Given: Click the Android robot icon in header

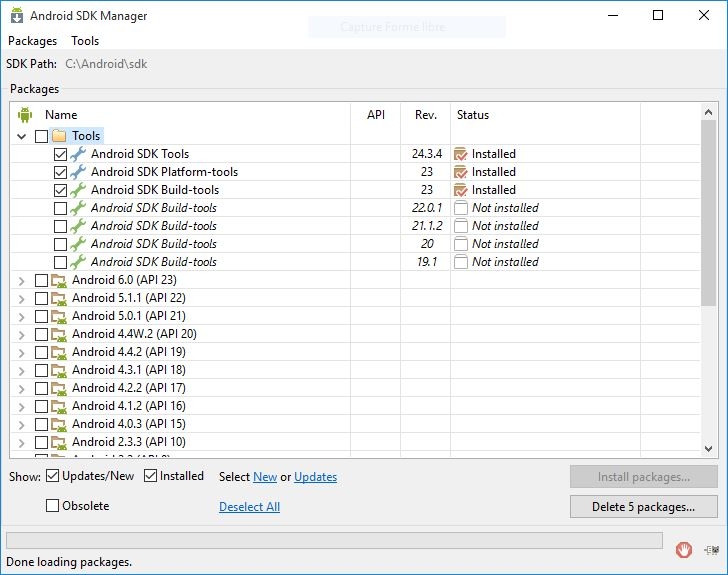Looking at the screenshot, I should 25,115.
